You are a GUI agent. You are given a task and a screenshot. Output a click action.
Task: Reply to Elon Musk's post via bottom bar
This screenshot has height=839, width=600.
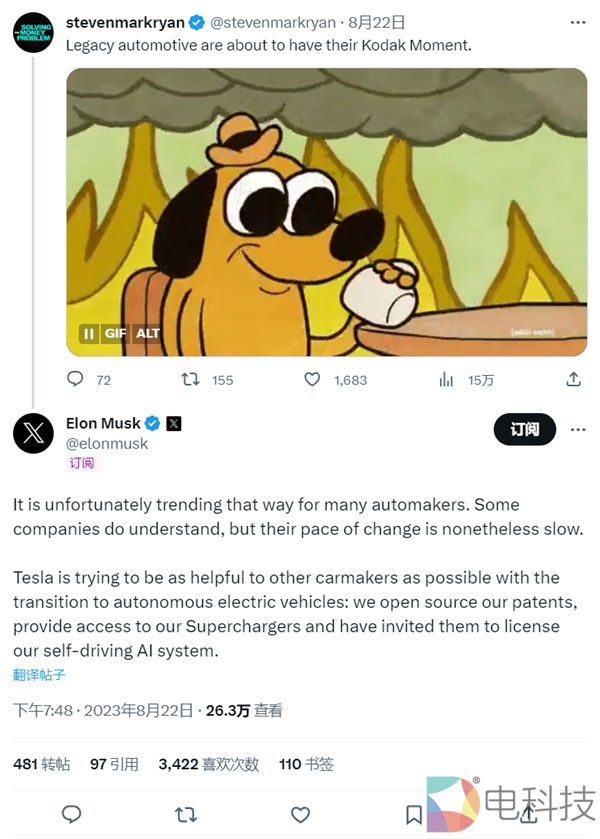tap(72, 814)
